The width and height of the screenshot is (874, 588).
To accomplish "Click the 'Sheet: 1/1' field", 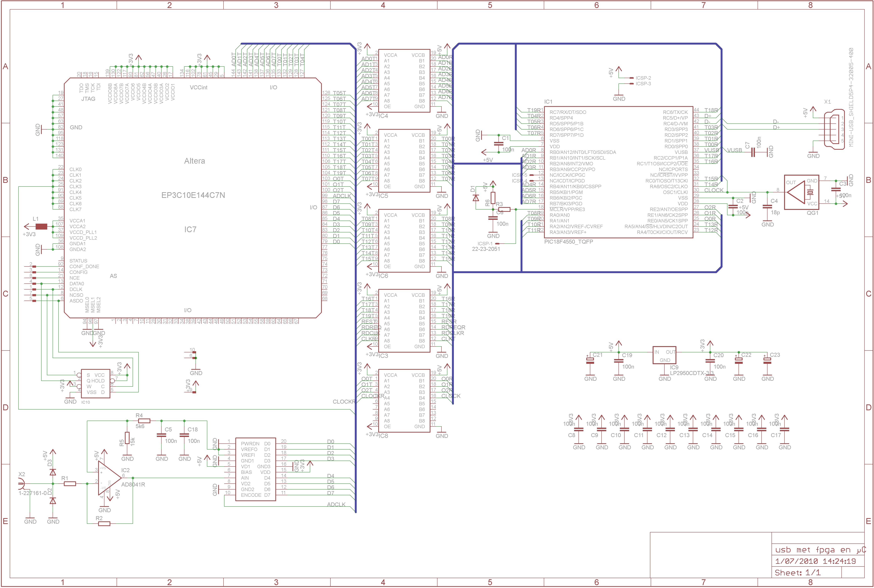I will (797, 573).
